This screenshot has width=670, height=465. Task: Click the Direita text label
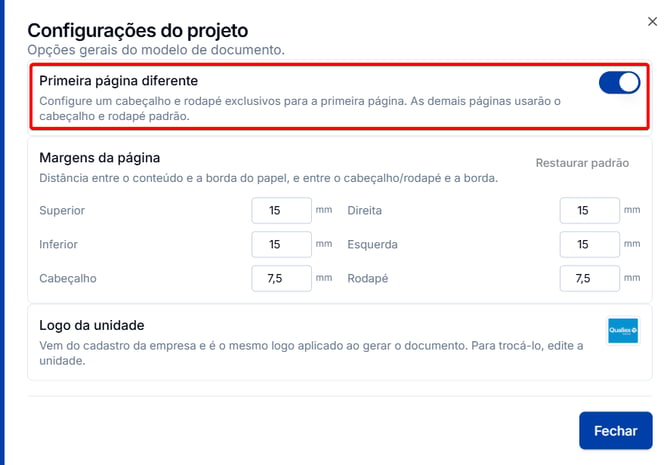[364, 210]
